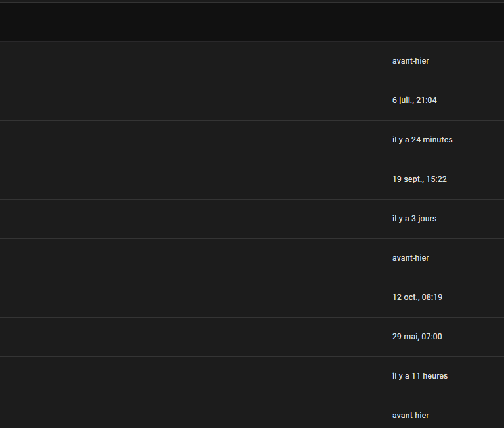
Task: Open the row dated 29 mai
Action: (x=197, y=337)
